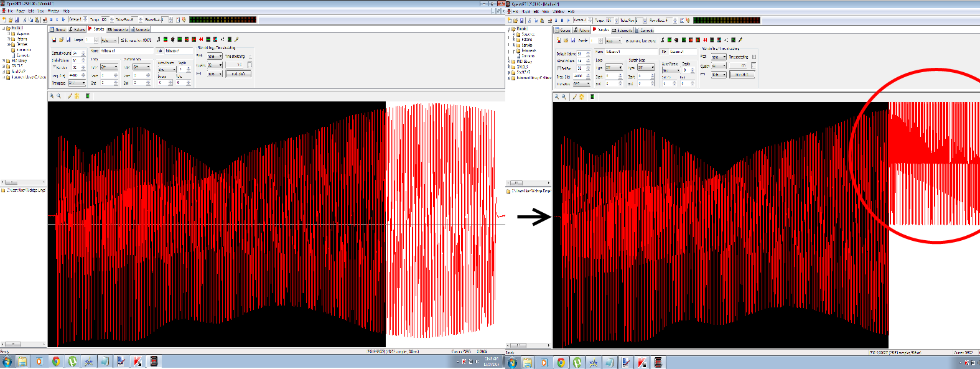
Task: Switch to Patterns tab in left window
Action: coord(77,29)
